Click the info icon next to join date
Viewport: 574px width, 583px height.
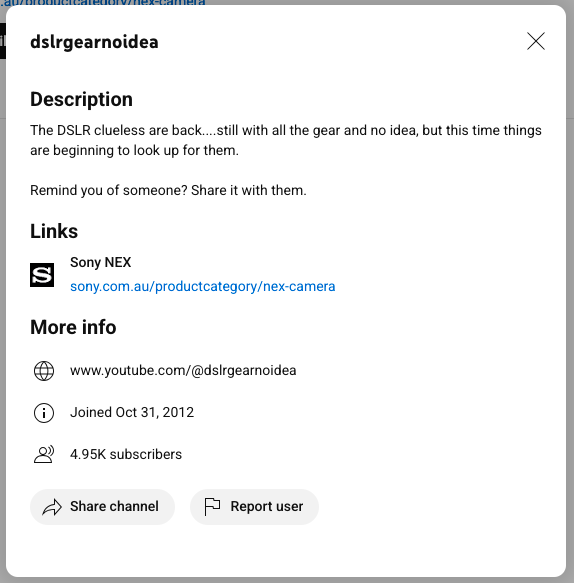44,413
